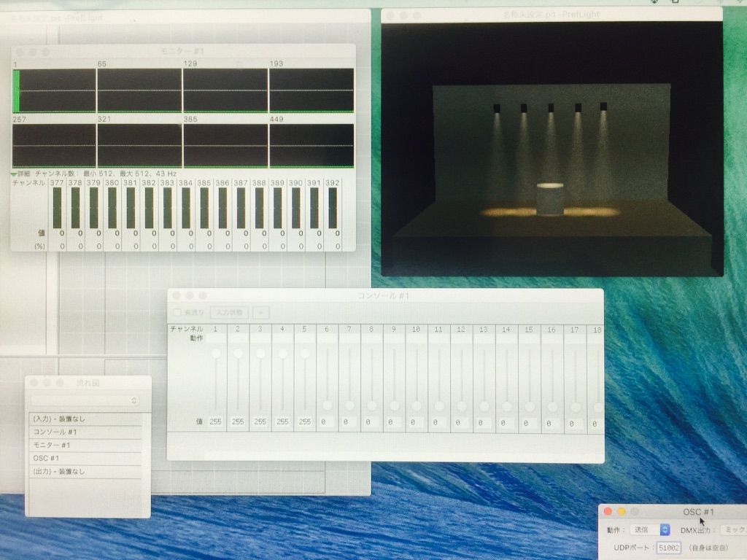Click the rightmost spotlight fixture in 3D preview

(603, 106)
